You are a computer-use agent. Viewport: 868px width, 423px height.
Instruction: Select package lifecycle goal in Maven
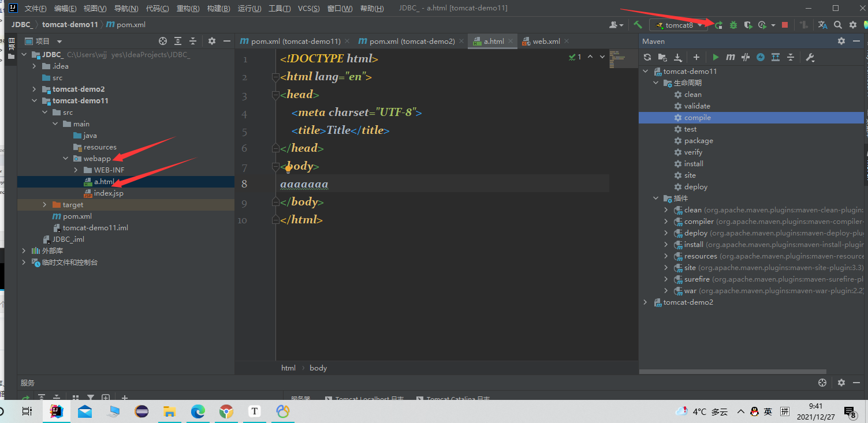[699, 141]
